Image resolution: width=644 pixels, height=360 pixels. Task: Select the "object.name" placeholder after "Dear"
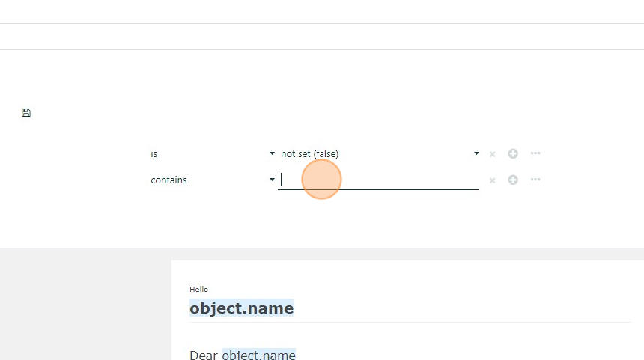click(259, 355)
